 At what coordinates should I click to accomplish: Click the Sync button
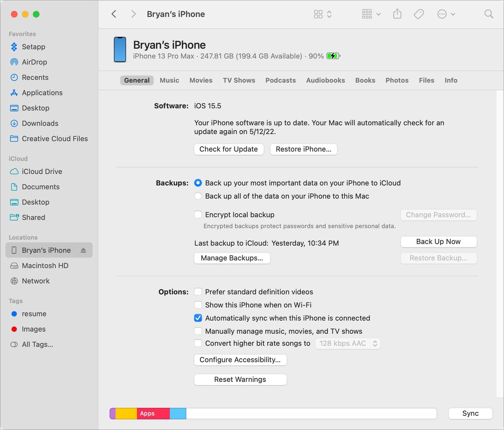pos(470,413)
